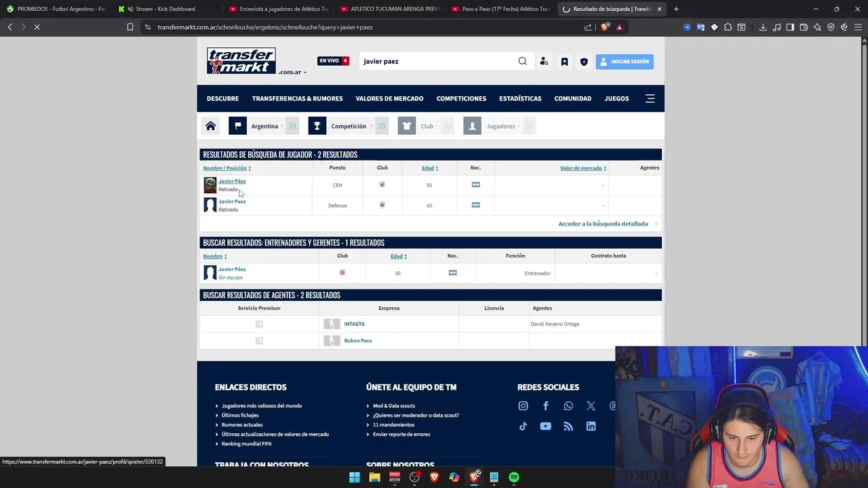Open Javier Paez profile, age 43 Defensa
This screenshot has height=488, width=868.
pos(232,201)
